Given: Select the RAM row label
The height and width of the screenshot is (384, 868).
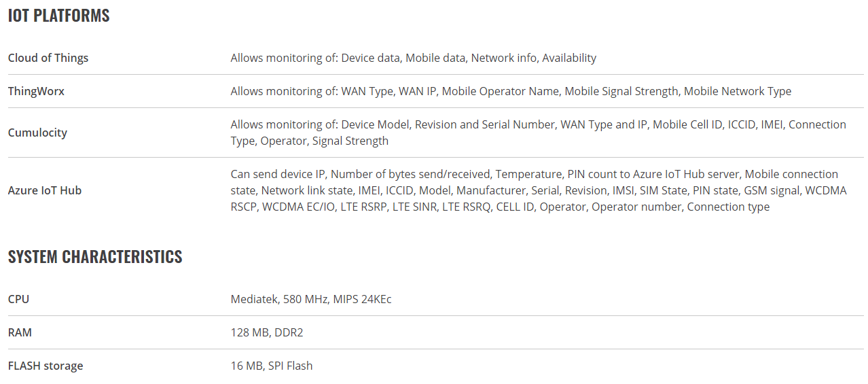Looking at the screenshot, I should tap(20, 332).
